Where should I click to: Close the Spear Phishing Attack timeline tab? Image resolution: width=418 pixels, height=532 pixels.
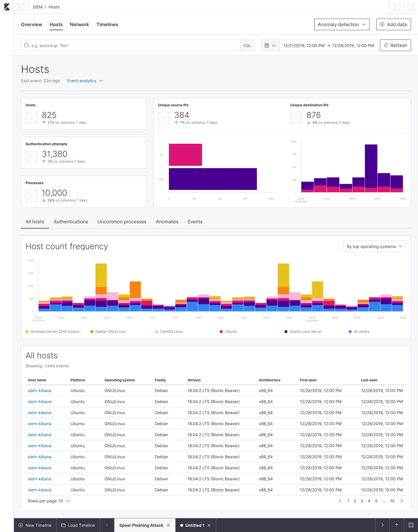[x=168, y=525]
